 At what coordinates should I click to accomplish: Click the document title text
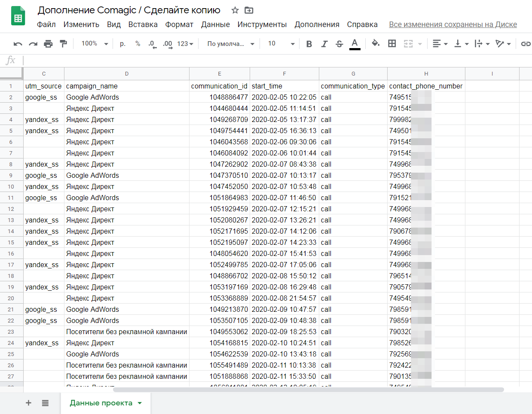point(129,10)
